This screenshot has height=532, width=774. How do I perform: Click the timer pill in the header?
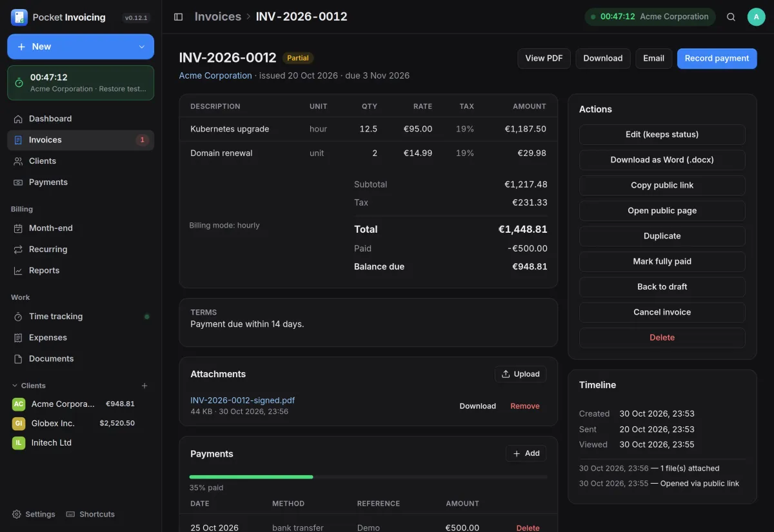[650, 17]
